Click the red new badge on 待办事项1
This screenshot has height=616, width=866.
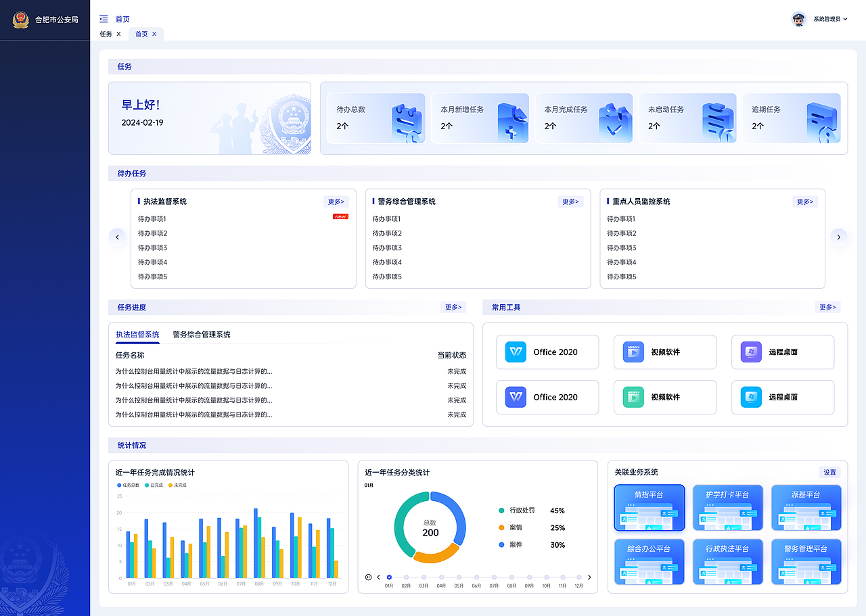pyautogui.click(x=340, y=217)
